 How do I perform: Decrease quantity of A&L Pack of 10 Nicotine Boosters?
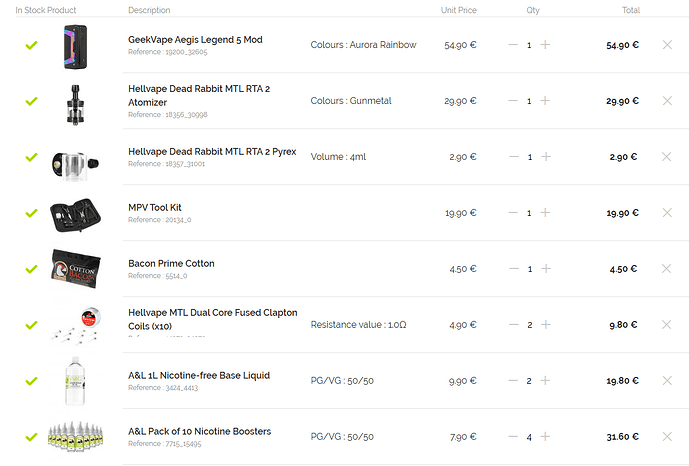tap(513, 437)
